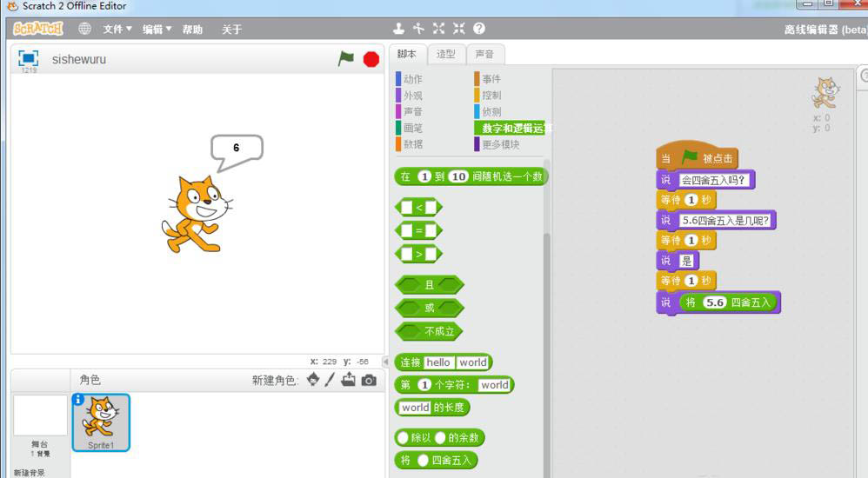Select the Shrink sprite tool
The height and width of the screenshot is (478, 868).
[459, 28]
